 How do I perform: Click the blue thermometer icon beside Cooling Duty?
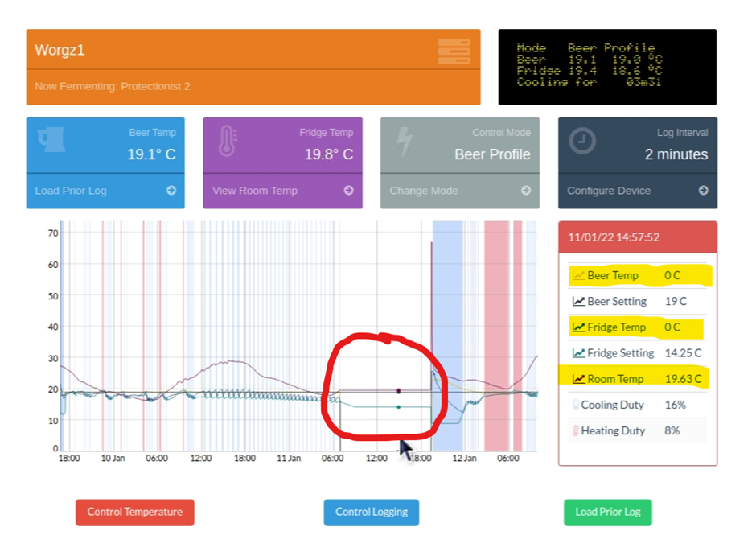click(575, 405)
